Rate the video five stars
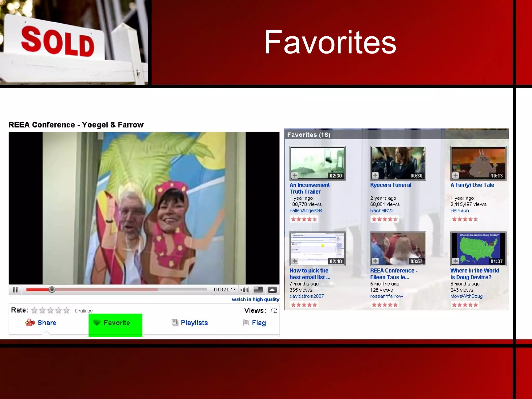532x399 pixels. (x=66, y=310)
